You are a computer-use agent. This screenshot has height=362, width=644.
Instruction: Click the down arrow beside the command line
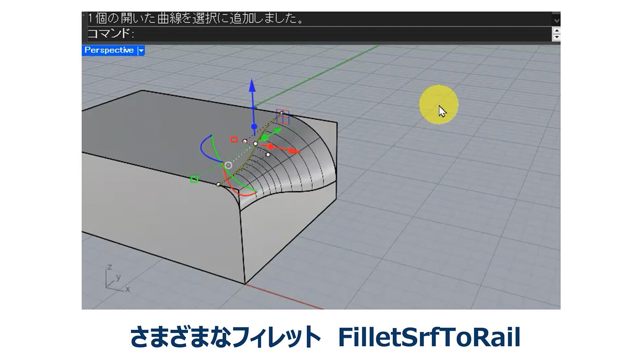coord(556,37)
